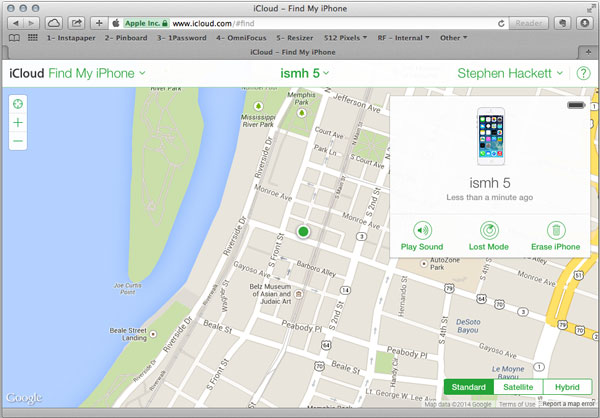Image resolution: width=600 pixels, height=418 pixels.
Task: Open the 1- Instapaper bookmark
Action: point(71,38)
